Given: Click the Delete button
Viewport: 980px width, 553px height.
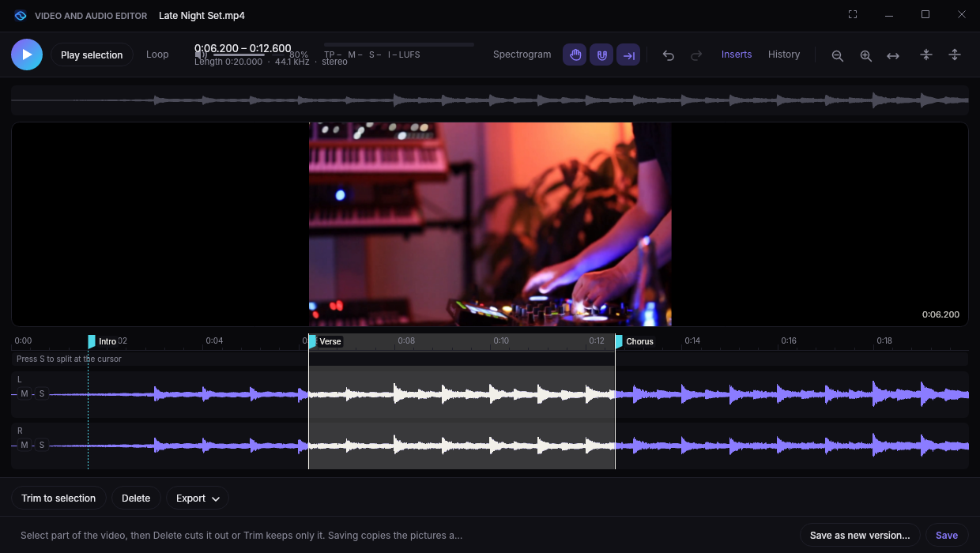Looking at the screenshot, I should pyautogui.click(x=136, y=498).
